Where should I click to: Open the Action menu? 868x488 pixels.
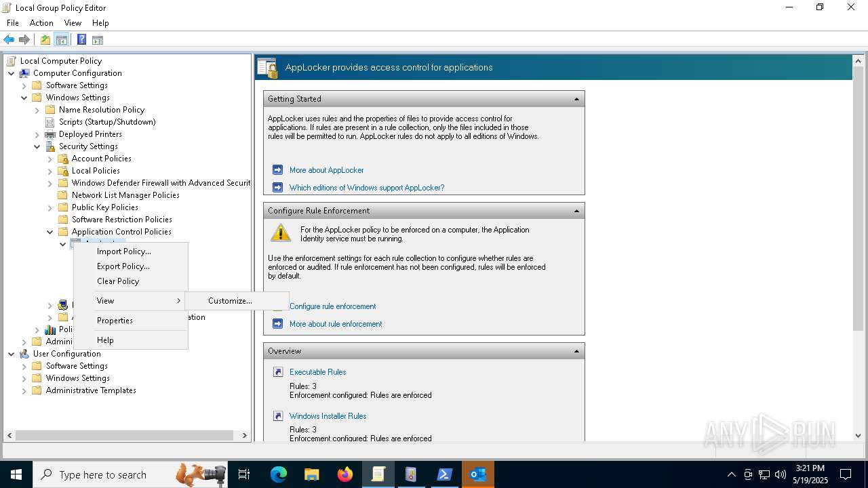point(41,23)
